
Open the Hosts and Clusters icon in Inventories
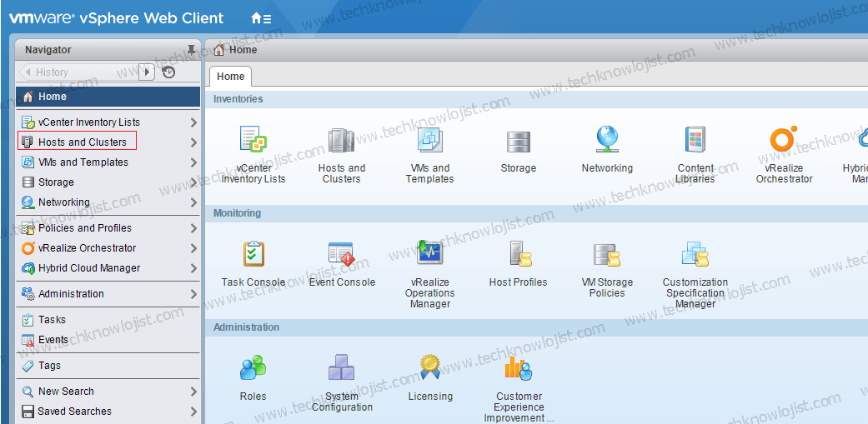(x=341, y=141)
